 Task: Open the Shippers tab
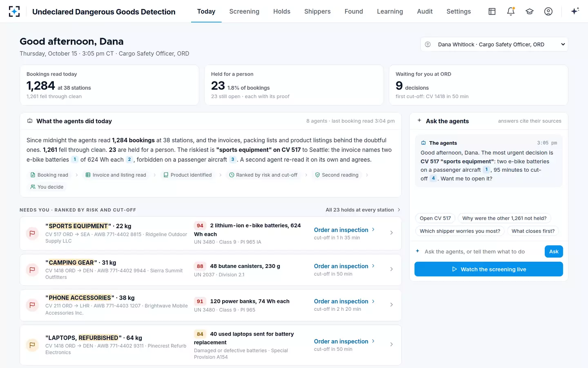[x=317, y=11]
